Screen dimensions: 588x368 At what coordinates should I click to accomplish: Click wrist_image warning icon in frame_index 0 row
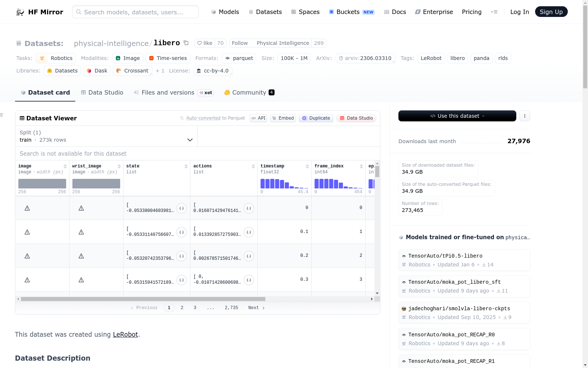point(81,208)
